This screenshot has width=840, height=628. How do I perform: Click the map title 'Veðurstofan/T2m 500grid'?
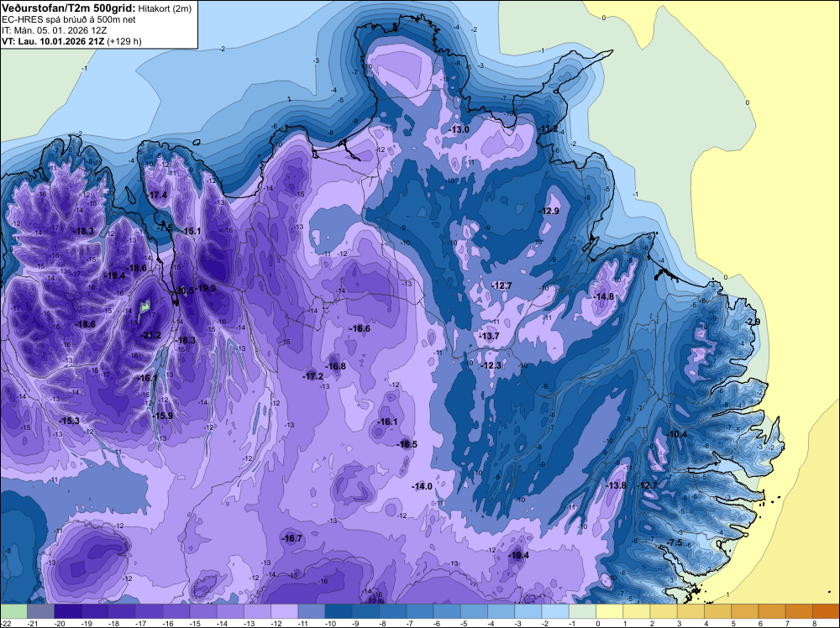(68, 8)
